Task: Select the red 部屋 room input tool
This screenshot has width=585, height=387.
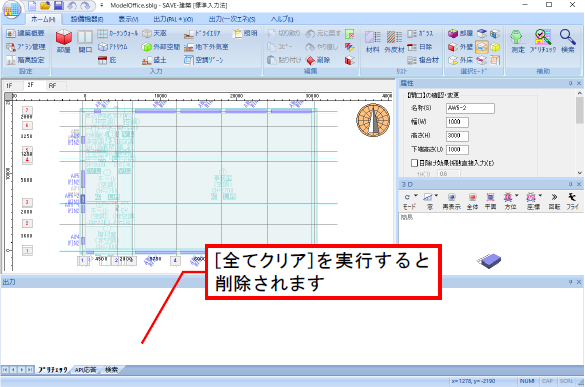Action: point(63,41)
